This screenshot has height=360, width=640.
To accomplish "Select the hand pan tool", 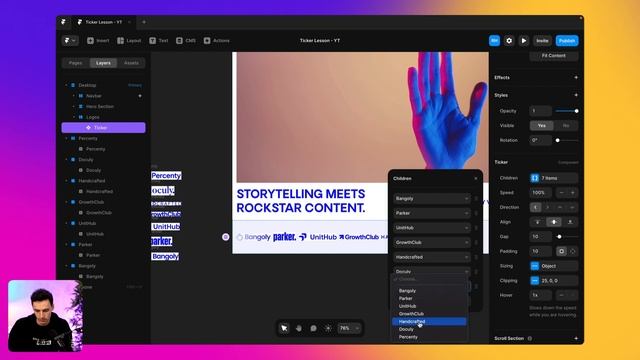I will point(299,328).
